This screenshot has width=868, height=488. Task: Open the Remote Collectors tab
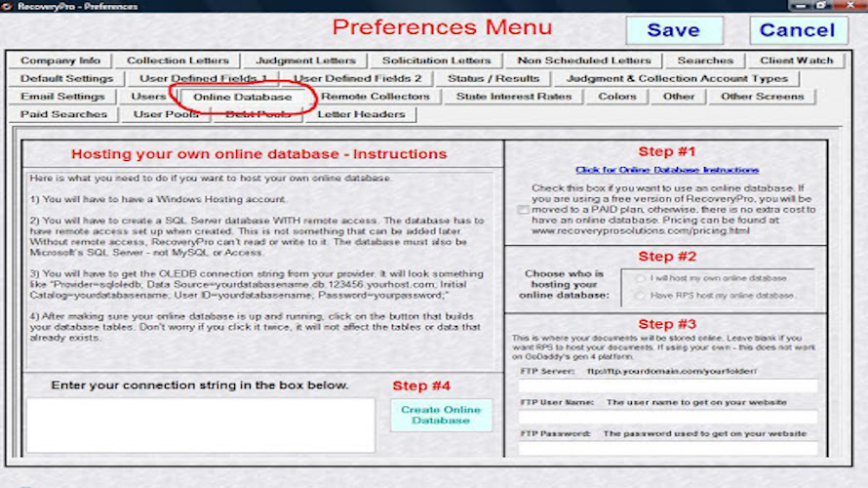point(375,97)
